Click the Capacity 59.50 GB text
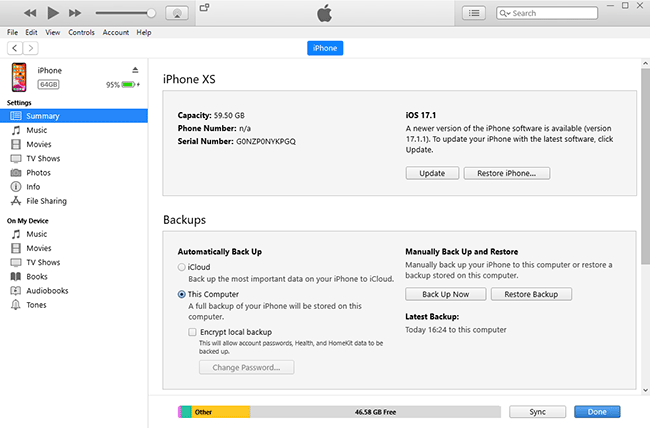The image size is (650, 428). [x=211, y=115]
